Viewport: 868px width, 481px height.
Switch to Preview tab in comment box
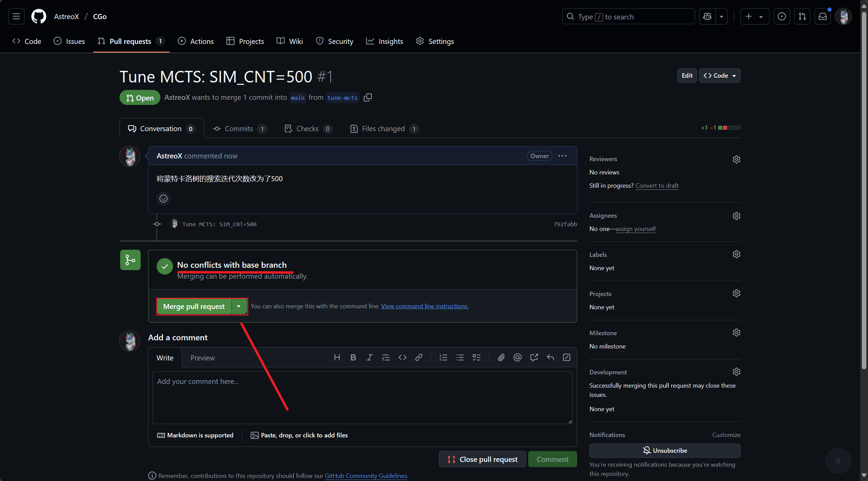pyautogui.click(x=203, y=358)
